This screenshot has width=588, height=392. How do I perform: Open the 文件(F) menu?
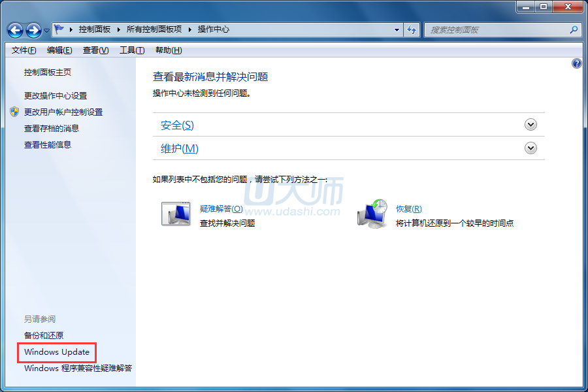pos(24,50)
